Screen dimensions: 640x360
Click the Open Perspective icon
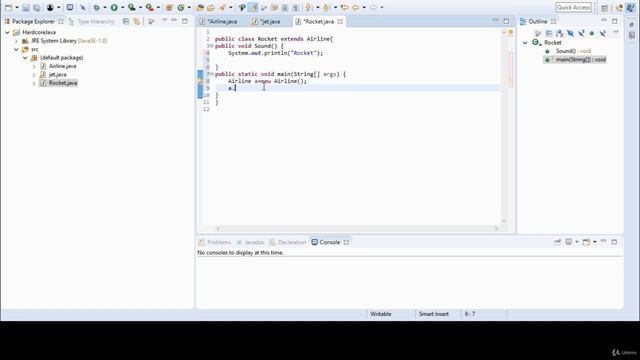click(x=604, y=7)
